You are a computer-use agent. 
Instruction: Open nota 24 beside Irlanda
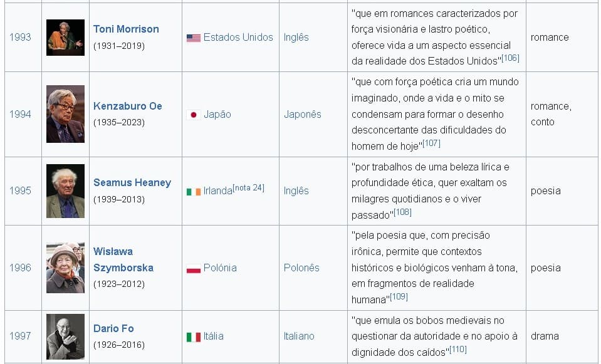[248, 188]
